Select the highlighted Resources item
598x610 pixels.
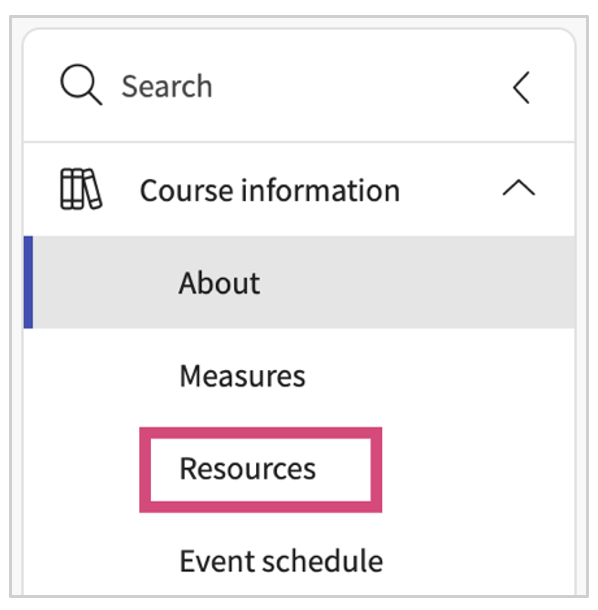[247, 468]
